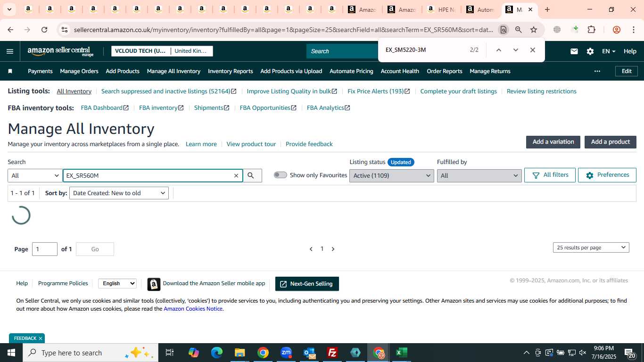Open Fix Price Alerts (193) link
Screen dimensions: 644x362
379,91
